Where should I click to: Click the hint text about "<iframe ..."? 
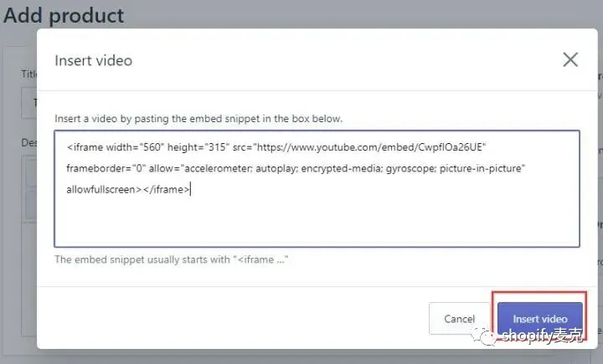[x=171, y=259]
